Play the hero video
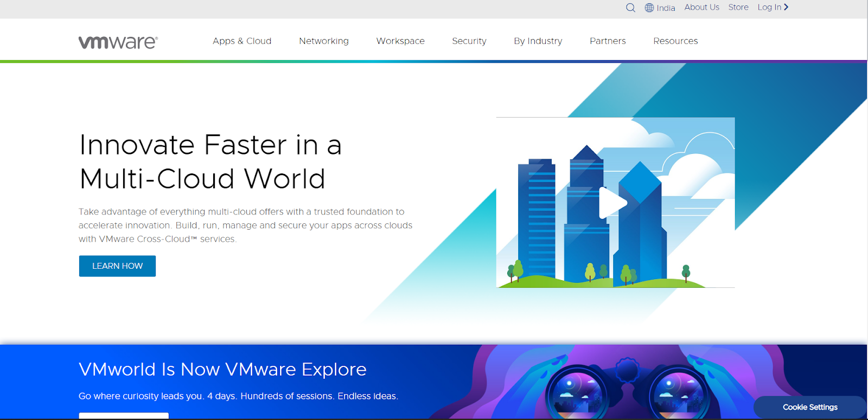This screenshot has width=868, height=420. tap(613, 203)
